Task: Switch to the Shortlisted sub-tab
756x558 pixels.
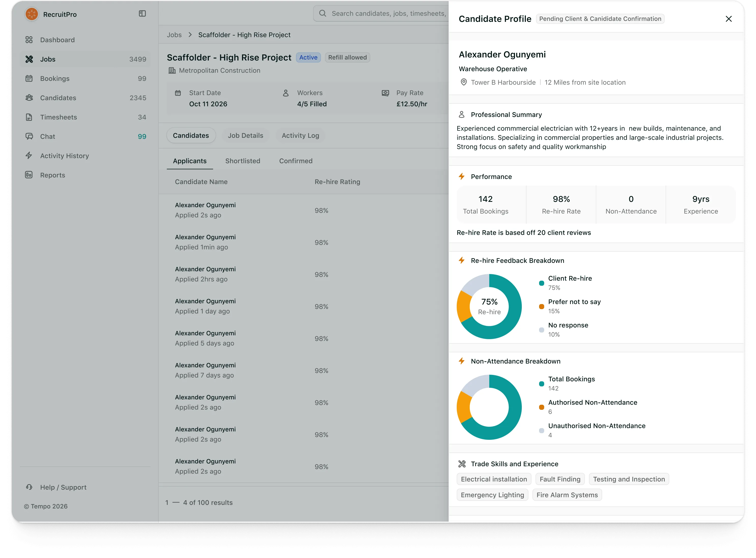Action: [x=243, y=161]
